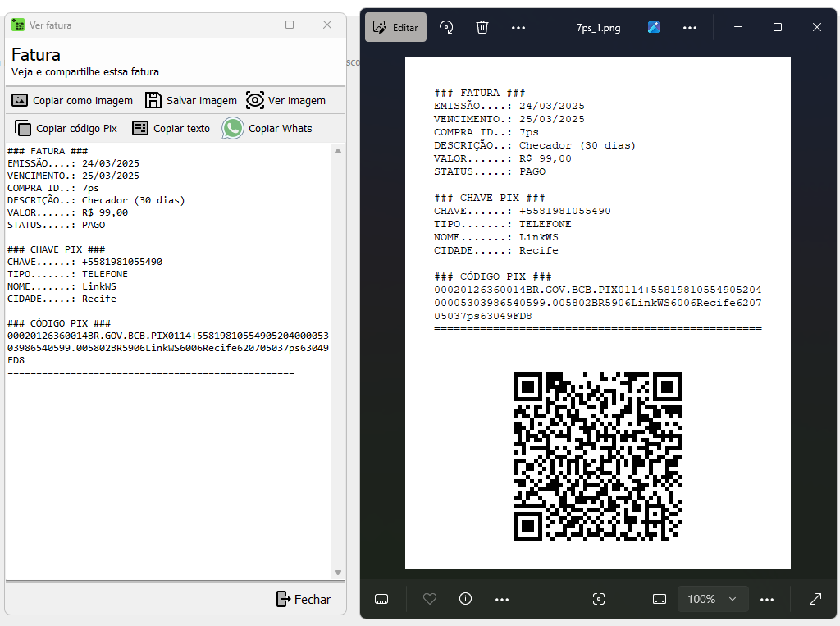Click the Fechar button
This screenshot has width=840, height=626.
click(x=304, y=599)
